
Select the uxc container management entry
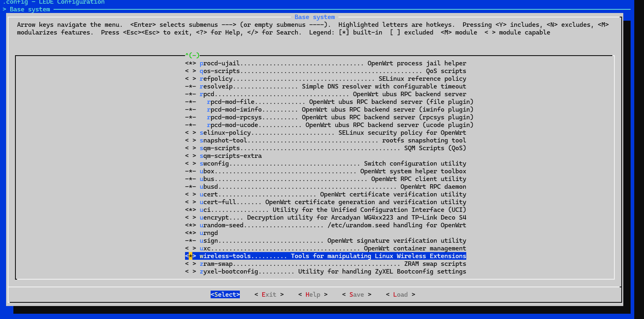click(325, 248)
